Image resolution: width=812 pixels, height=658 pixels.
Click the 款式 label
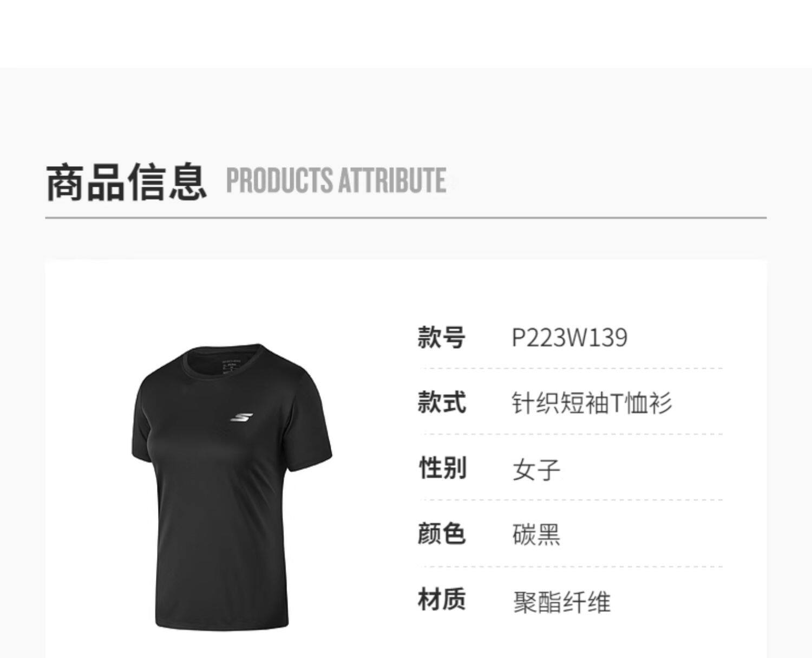pos(441,403)
